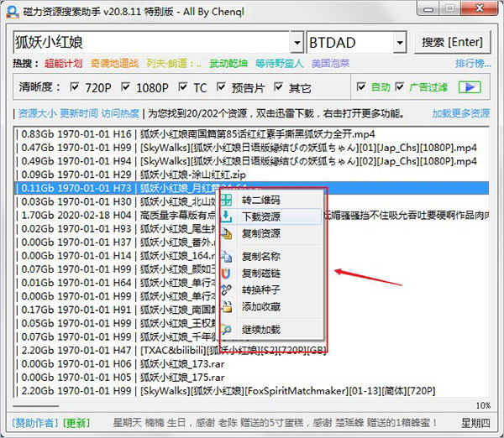Click the document icon beside 复制名称
The height and width of the screenshot is (438, 504).
226,256
